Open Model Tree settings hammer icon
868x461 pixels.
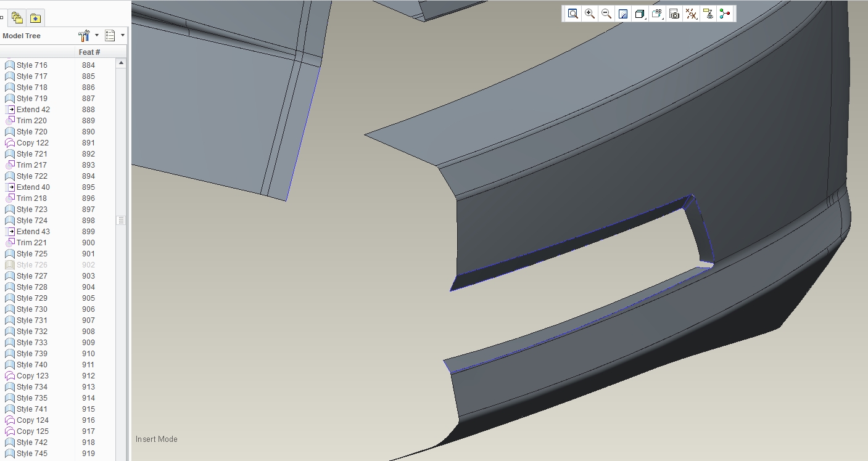click(x=85, y=36)
